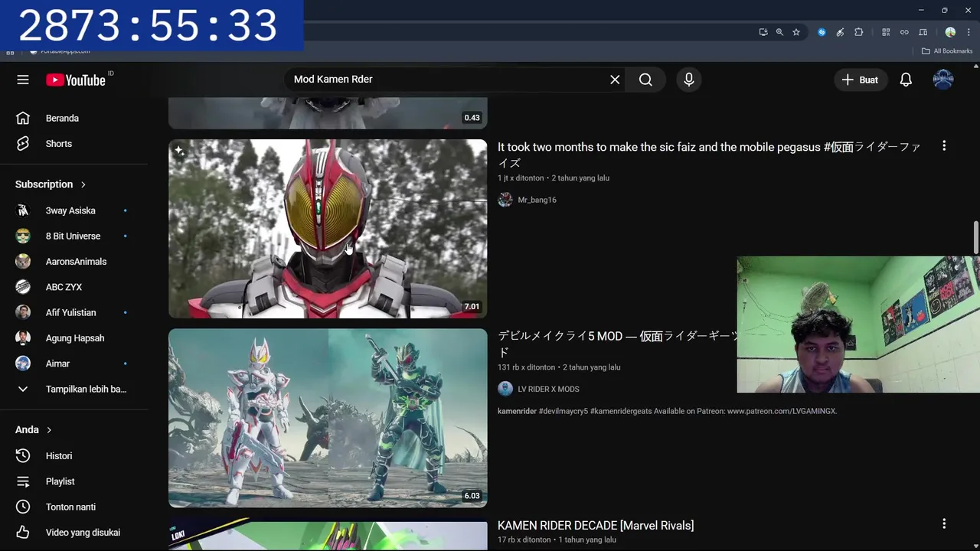Start voice search with the microphone

point(689,80)
